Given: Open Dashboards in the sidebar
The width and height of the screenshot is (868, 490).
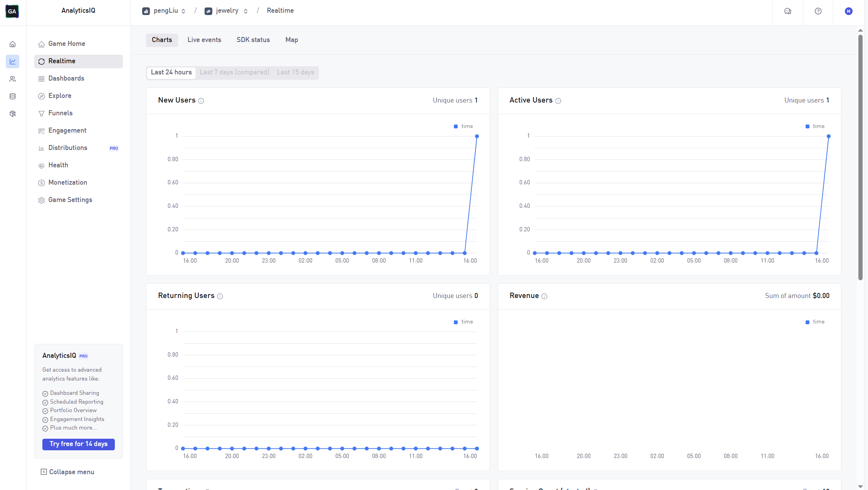Looking at the screenshot, I should pos(79,79).
